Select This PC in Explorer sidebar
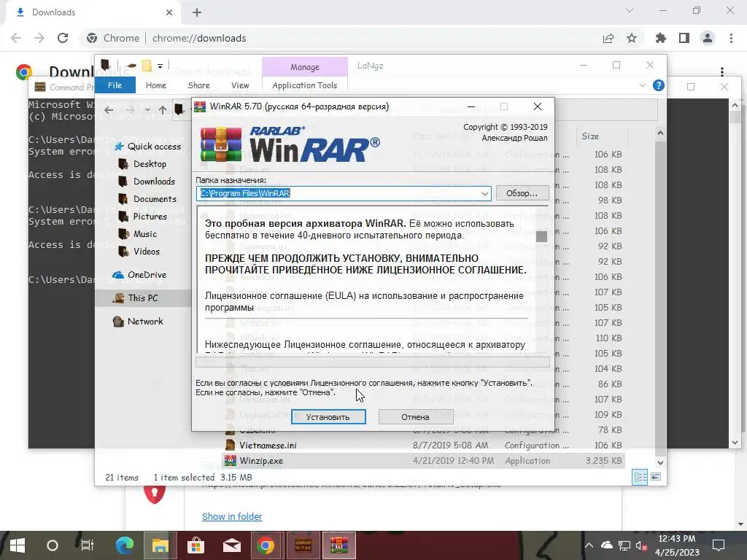747x560 pixels. pos(142,298)
